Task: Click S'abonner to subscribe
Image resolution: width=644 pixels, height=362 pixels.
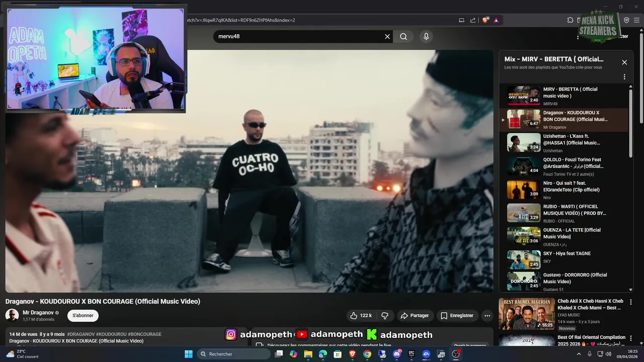Action: click(83, 316)
